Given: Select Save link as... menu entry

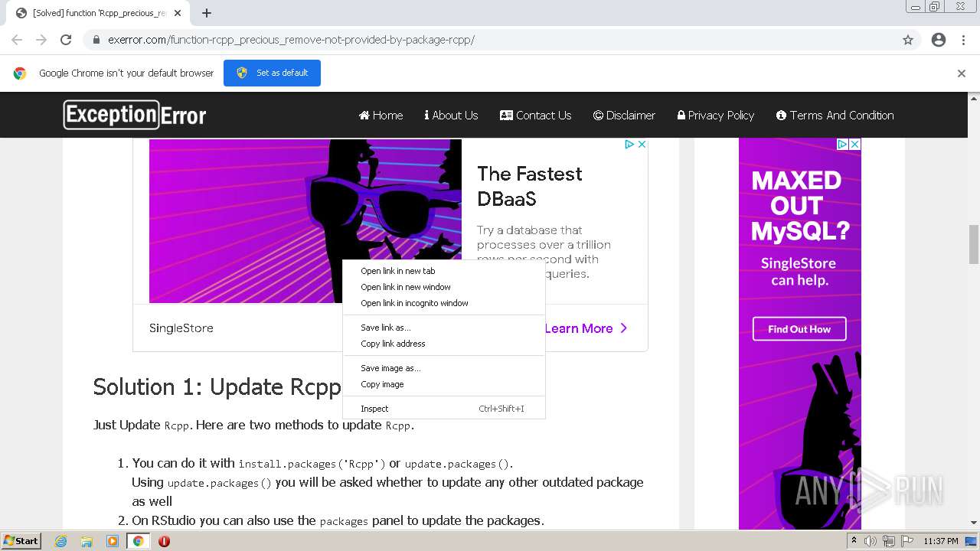Looking at the screenshot, I should tap(444, 328).
